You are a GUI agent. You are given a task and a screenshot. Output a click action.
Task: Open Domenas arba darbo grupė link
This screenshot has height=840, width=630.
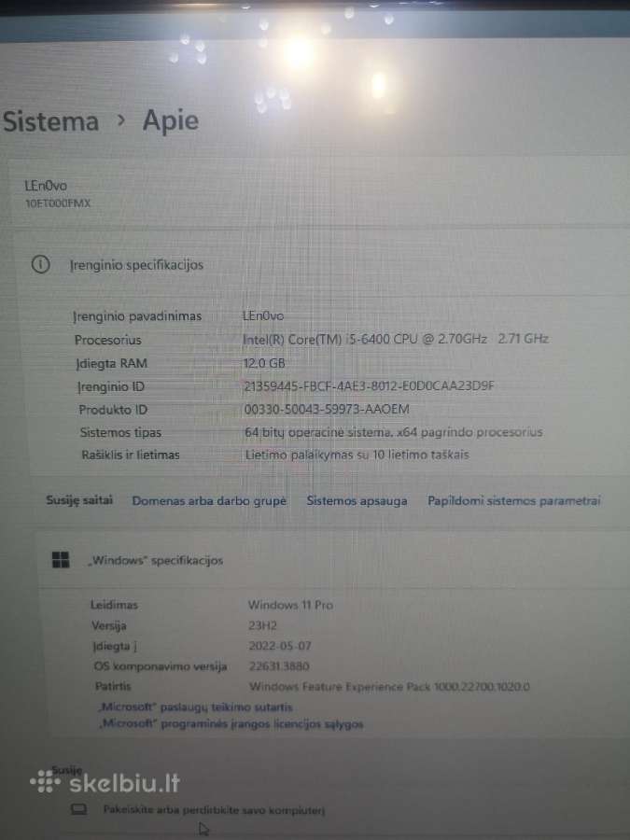tap(209, 501)
